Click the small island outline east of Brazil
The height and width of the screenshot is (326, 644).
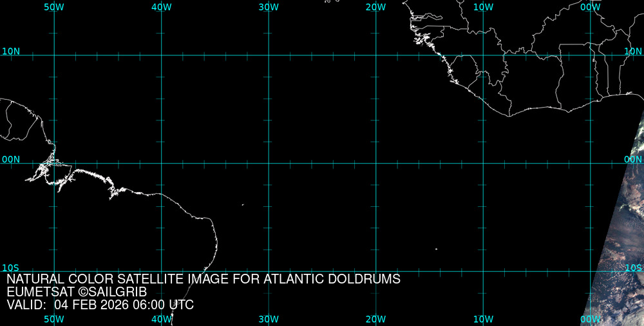[x=243, y=205]
